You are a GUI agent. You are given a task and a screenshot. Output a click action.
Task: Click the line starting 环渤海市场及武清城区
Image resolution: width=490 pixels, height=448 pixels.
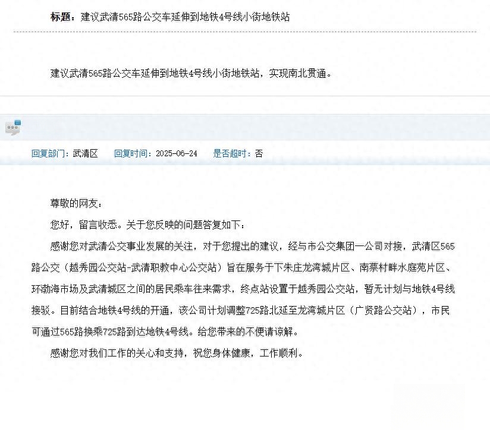pyautogui.click(x=243, y=289)
